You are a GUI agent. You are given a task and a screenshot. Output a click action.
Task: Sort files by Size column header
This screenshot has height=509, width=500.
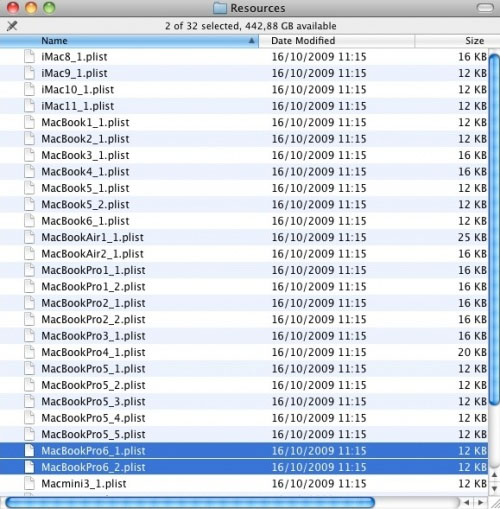457,41
